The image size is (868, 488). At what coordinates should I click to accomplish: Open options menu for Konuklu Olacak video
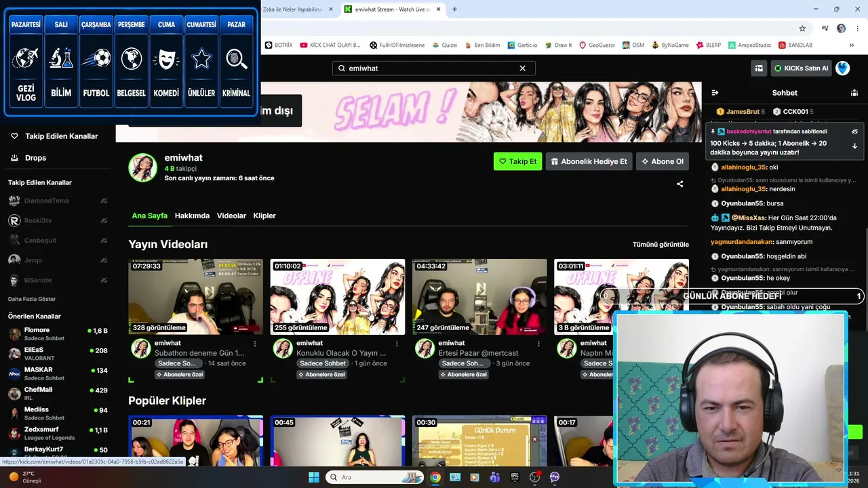click(x=397, y=344)
